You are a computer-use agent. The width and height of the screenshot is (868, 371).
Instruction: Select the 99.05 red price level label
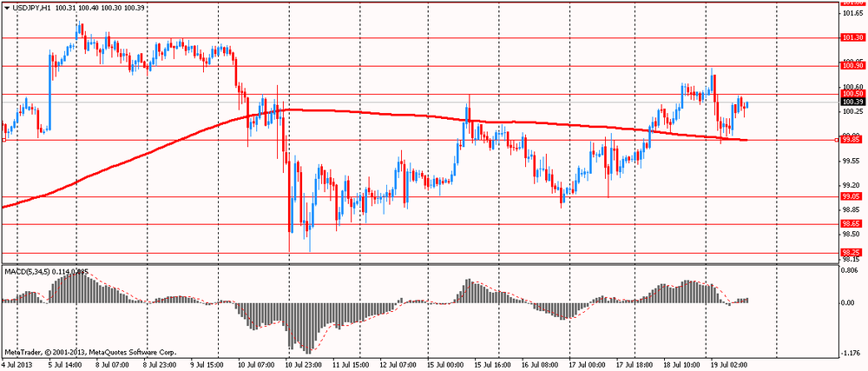(x=852, y=196)
